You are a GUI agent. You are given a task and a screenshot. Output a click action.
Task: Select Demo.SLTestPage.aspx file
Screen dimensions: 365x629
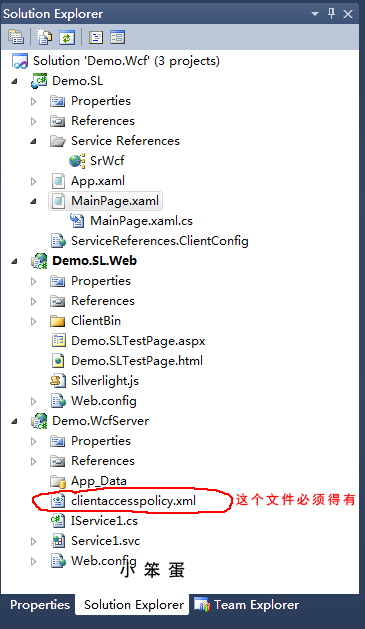[x=138, y=341]
